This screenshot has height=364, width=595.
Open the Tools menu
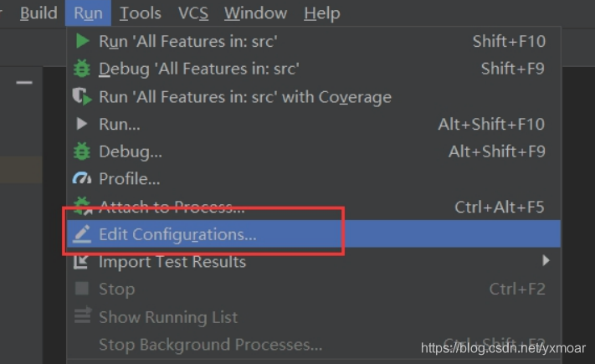pyautogui.click(x=140, y=13)
